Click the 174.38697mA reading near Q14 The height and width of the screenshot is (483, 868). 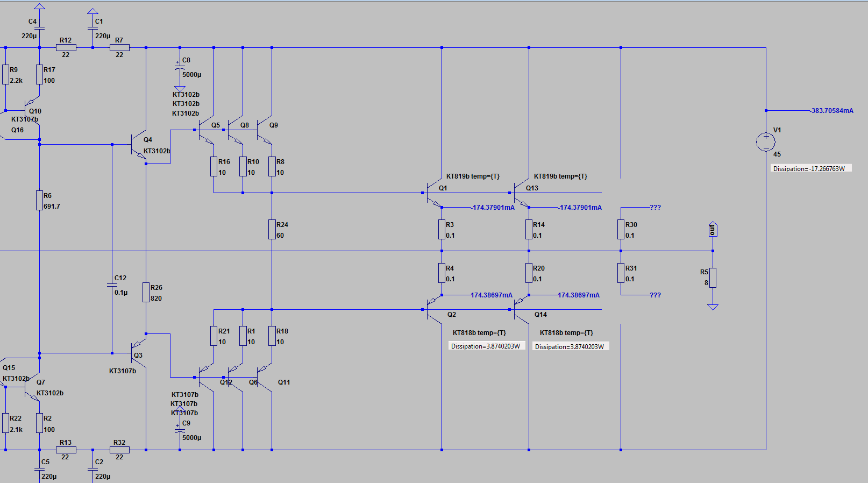(x=579, y=295)
